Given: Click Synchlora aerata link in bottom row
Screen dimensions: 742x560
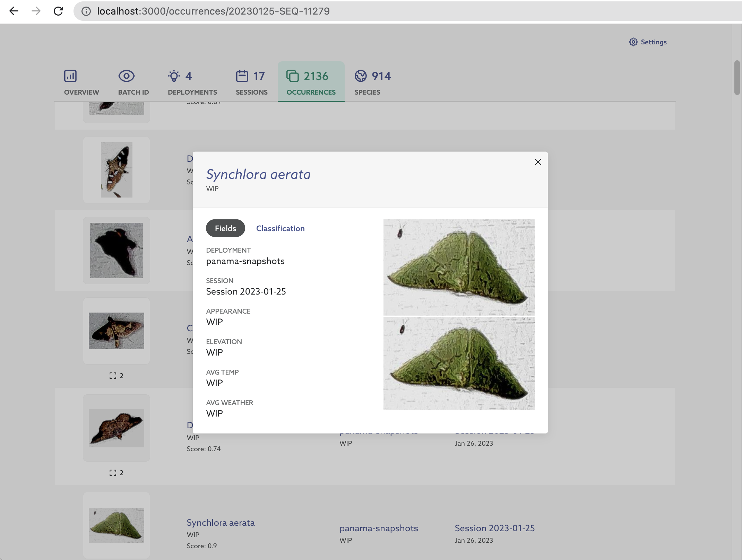Looking at the screenshot, I should 221,523.
